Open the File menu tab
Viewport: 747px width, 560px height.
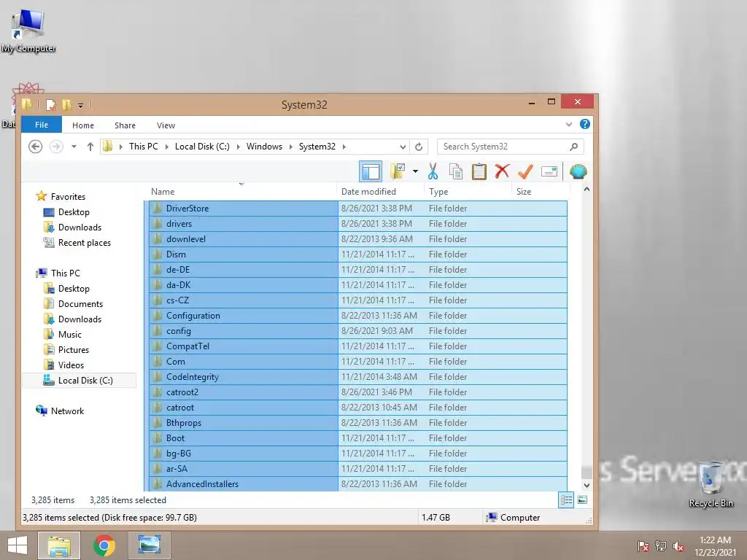tap(42, 124)
